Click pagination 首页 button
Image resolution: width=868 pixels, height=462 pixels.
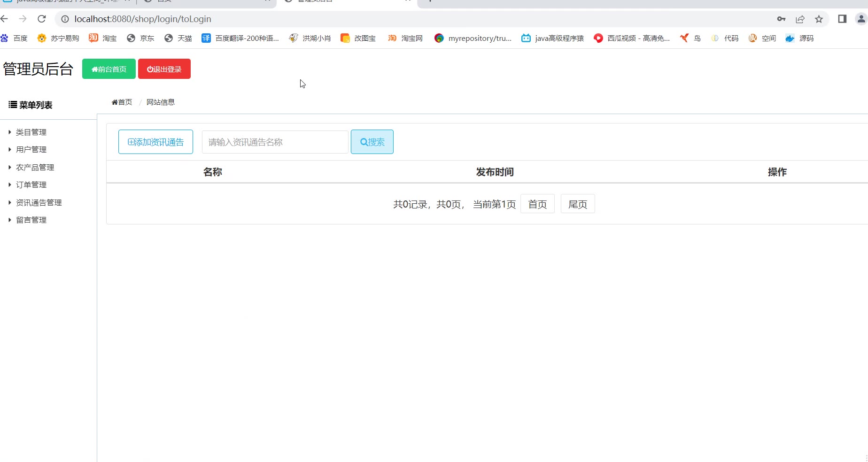pos(537,204)
